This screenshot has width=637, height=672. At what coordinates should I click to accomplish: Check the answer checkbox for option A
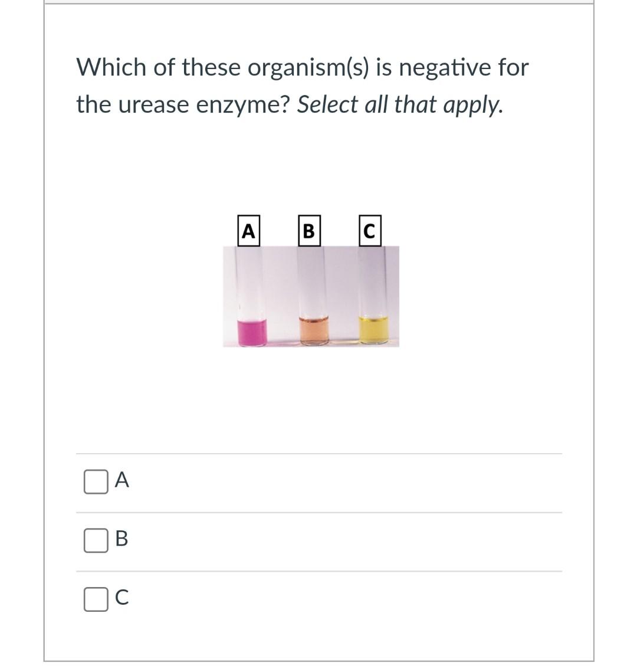(96, 481)
